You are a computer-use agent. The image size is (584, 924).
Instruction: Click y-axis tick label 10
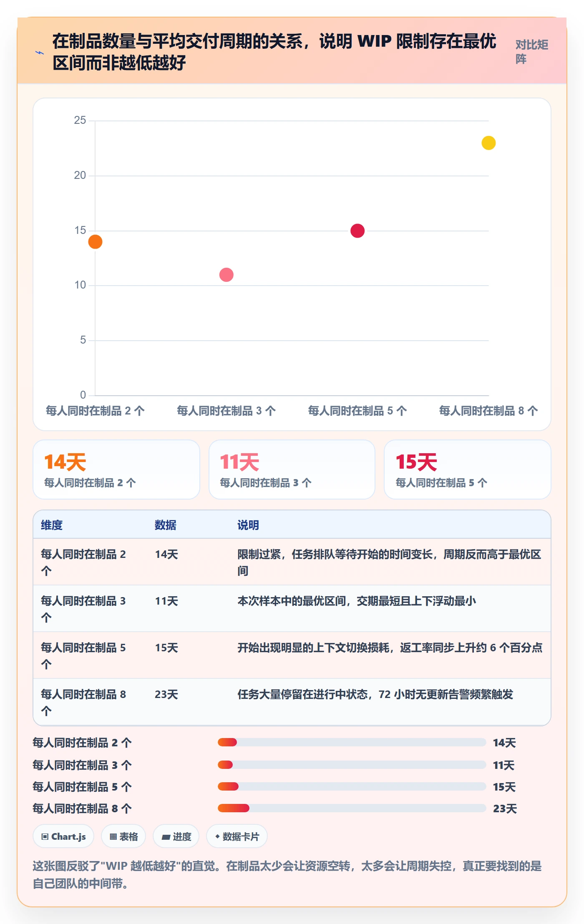pos(80,285)
